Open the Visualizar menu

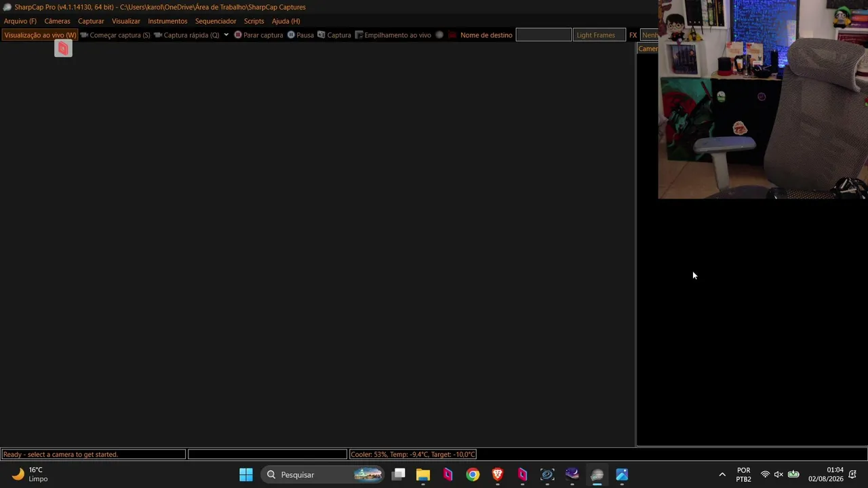coord(126,21)
